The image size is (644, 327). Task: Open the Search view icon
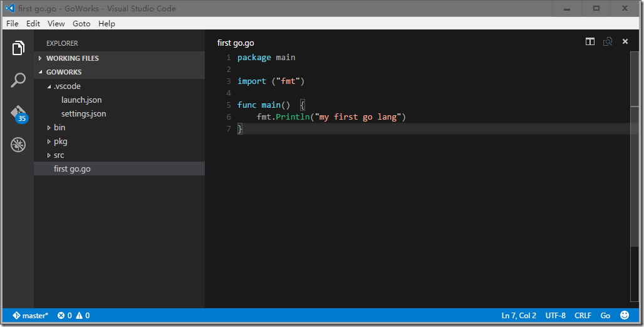tap(18, 80)
